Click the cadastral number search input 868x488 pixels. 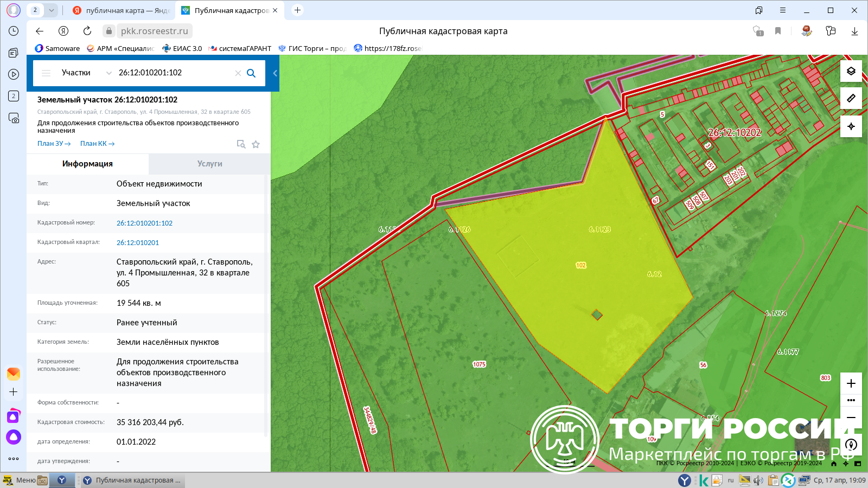point(174,73)
